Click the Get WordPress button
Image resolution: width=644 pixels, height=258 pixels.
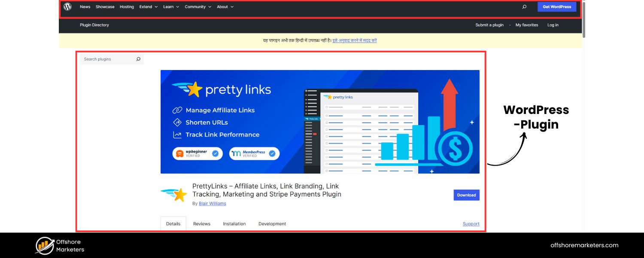tap(556, 6)
